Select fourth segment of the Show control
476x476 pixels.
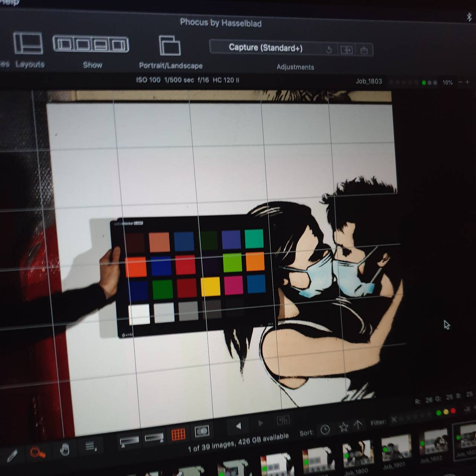[118, 45]
